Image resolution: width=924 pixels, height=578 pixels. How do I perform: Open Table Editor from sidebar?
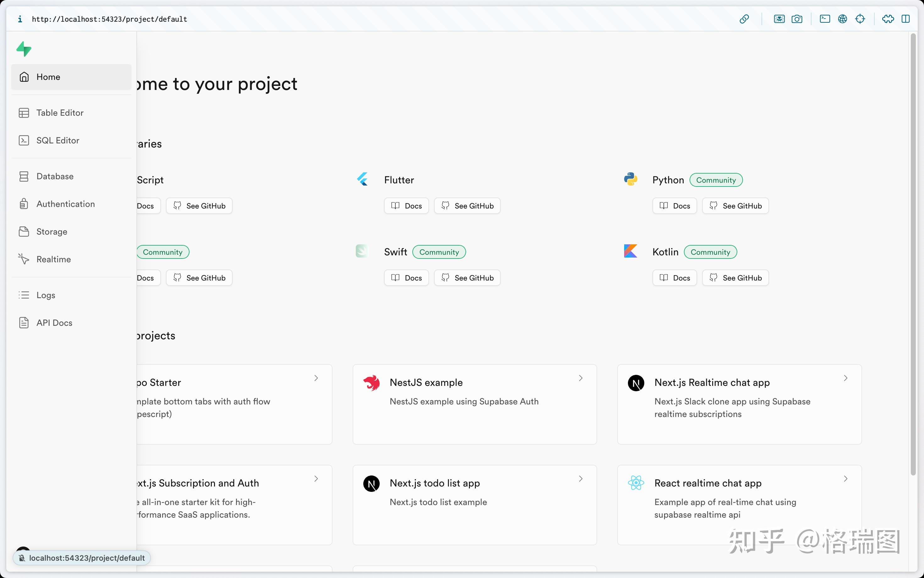(60, 113)
